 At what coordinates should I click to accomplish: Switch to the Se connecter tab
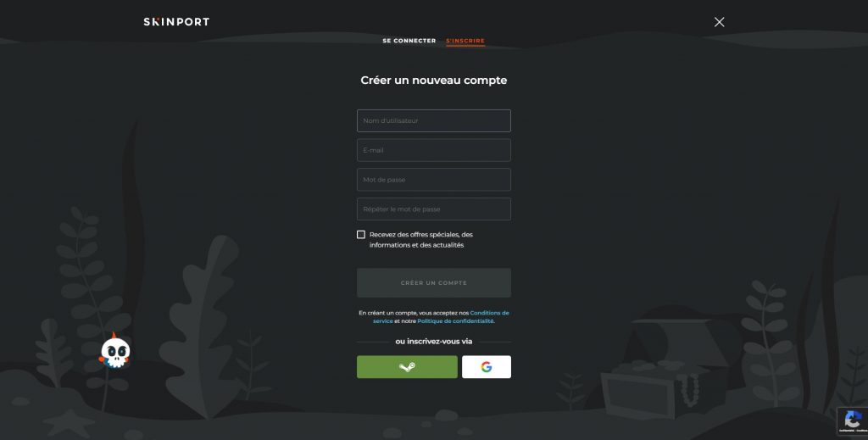pyautogui.click(x=409, y=41)
